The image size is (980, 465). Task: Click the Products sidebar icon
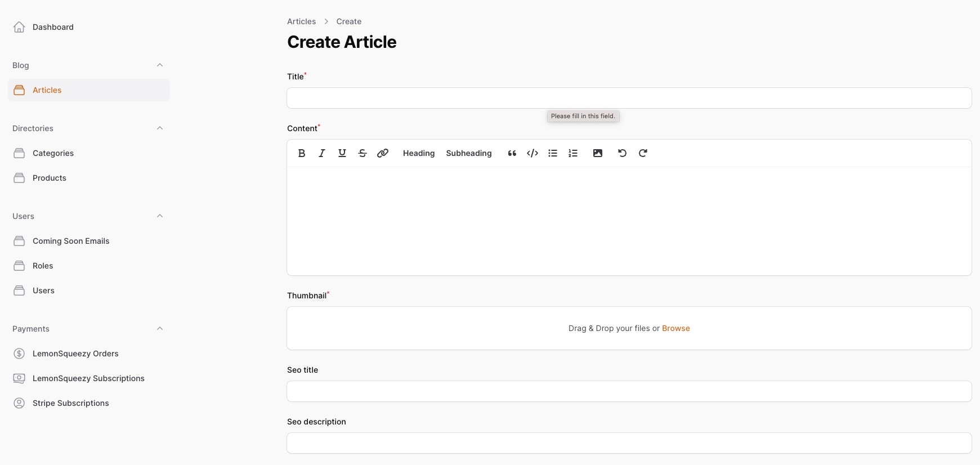coord(19,178)
